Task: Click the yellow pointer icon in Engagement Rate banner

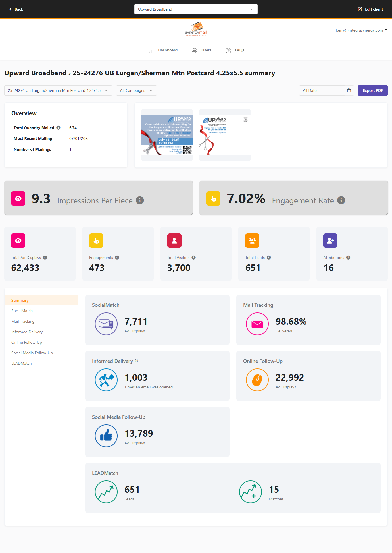Action: 213,198
